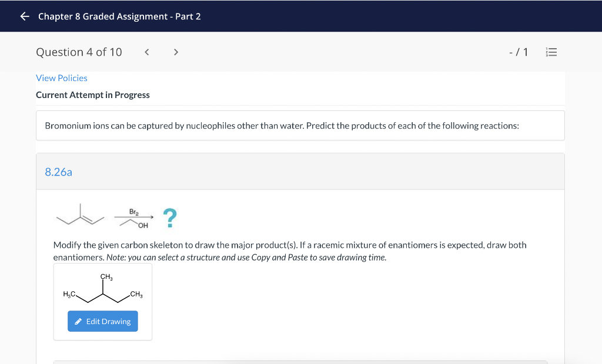Click the 'Bromonium ions can be captured' prompt text
The height and width of the screenshot is (364, 602).
click(282, 126)
